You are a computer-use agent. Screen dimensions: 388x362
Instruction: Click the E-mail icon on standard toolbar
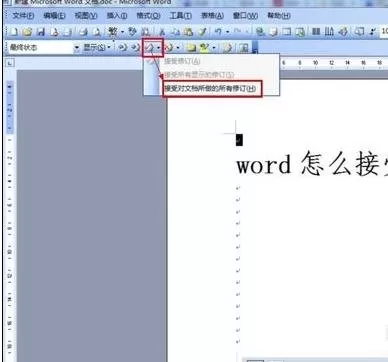(x=68, y=32)
